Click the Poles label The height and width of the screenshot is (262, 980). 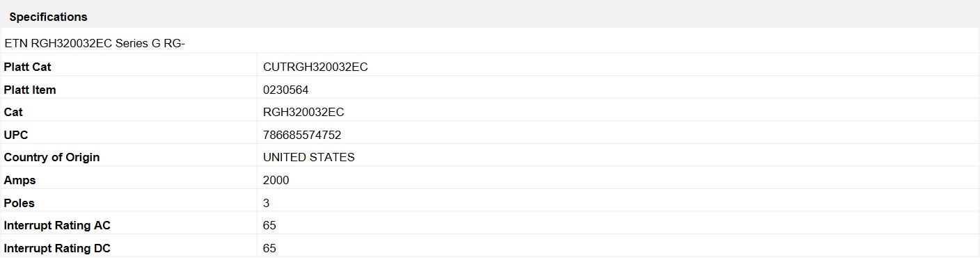coord(19,203)
